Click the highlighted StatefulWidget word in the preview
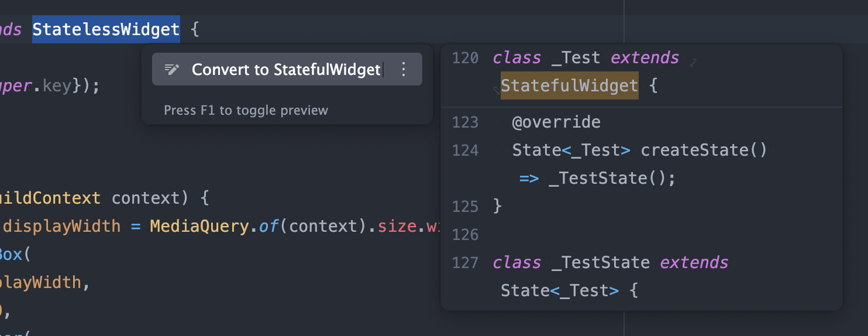The width and height of the screenshot is (868, 336). [569, 86]
